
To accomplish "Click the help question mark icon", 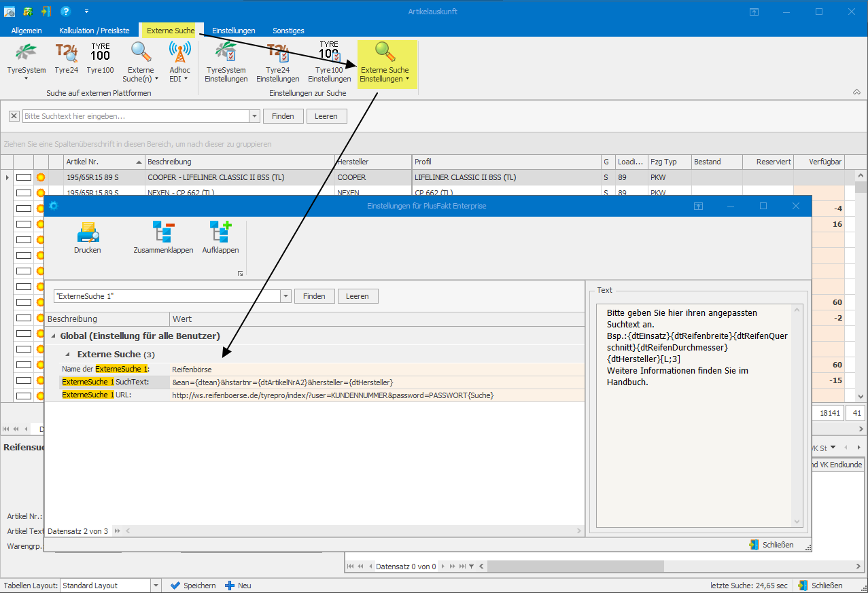I will tap(65, 12).
